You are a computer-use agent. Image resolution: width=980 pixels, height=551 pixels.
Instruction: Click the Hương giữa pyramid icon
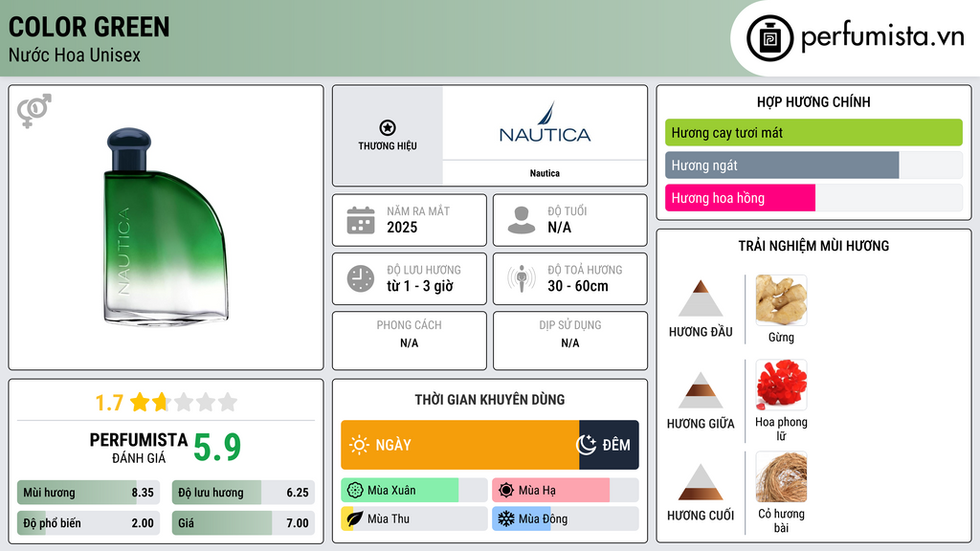(701, 390)
